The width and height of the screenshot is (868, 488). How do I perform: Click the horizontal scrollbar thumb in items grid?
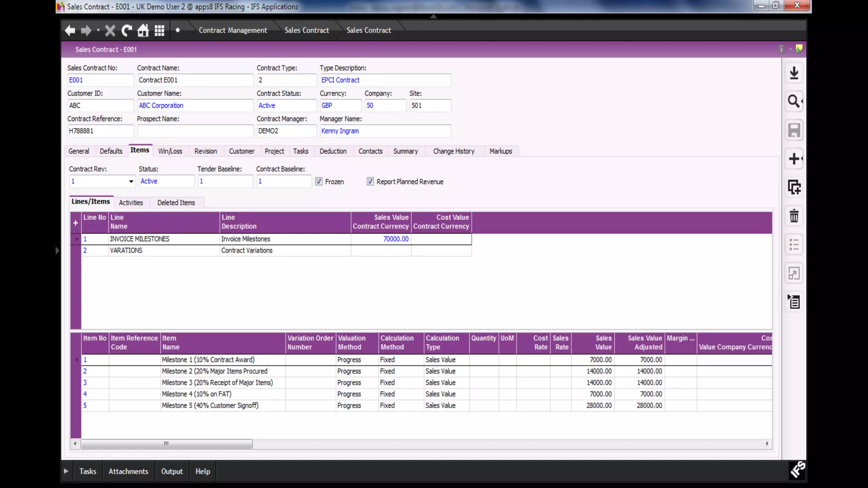166,444
